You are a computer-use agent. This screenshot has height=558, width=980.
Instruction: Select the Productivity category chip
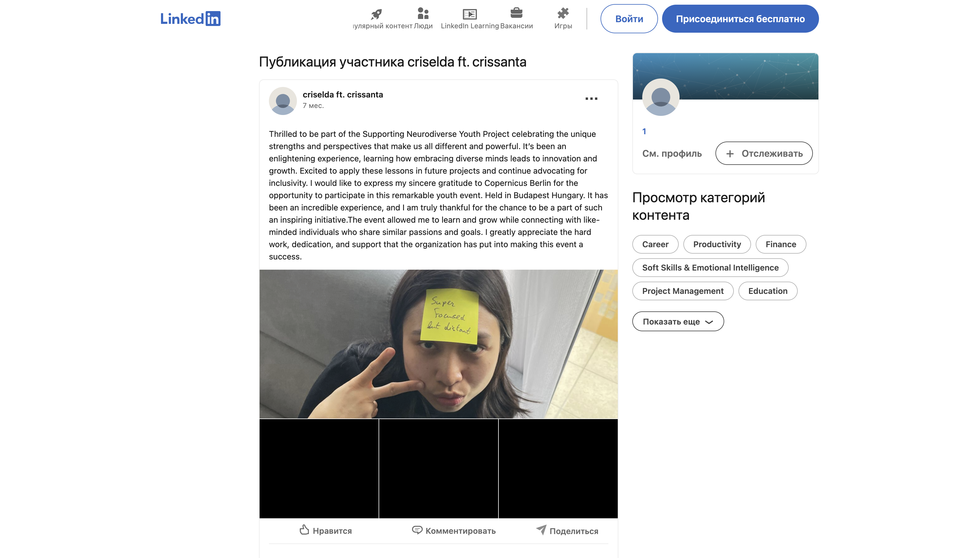point(717,244)
